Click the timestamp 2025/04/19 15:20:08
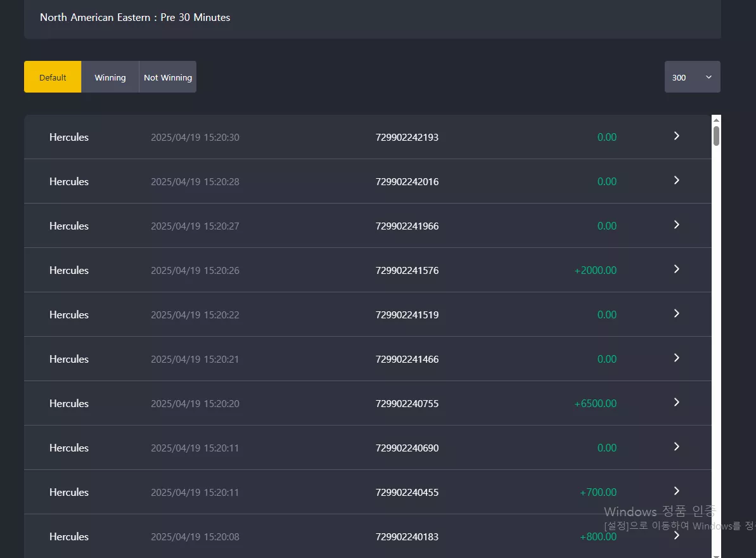 pyautogui.click(x=195, y=537)
